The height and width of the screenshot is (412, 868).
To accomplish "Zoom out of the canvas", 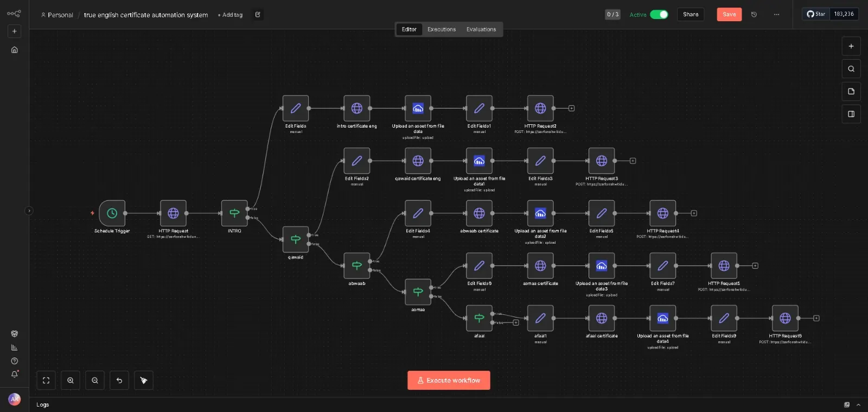I will pyautogui.click(x=95, y=381).
